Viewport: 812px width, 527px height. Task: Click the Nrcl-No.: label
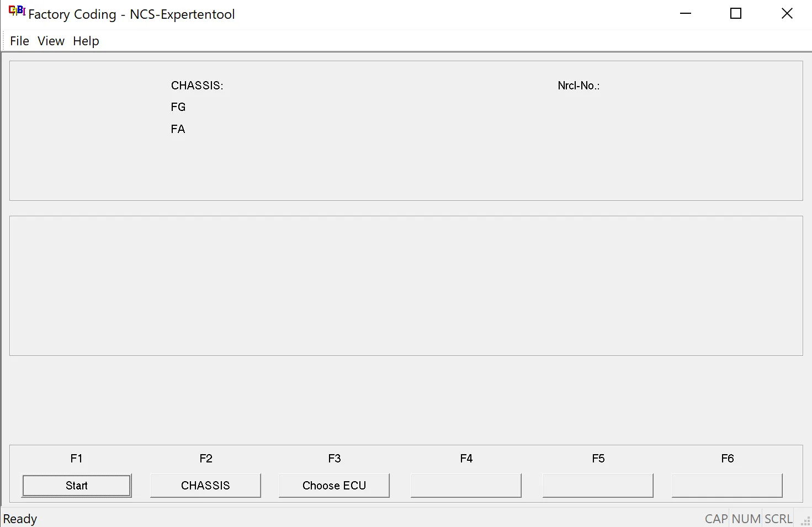579,86
